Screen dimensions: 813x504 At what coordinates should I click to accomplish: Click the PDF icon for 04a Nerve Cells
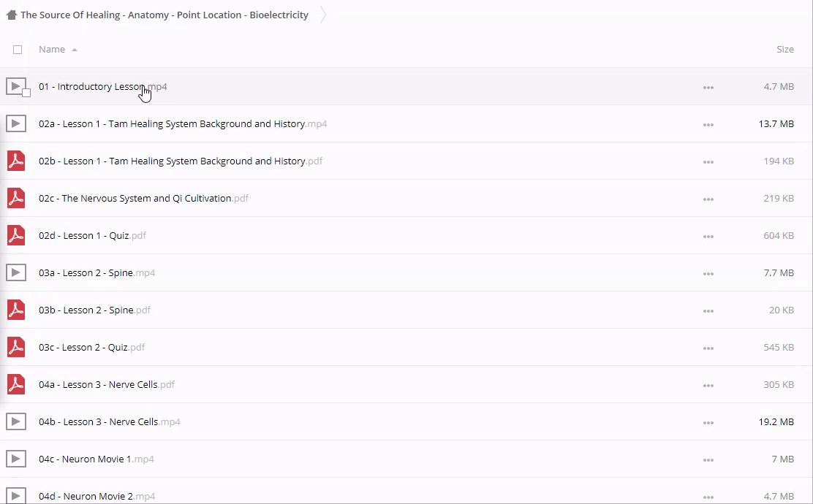coord(16,384)
